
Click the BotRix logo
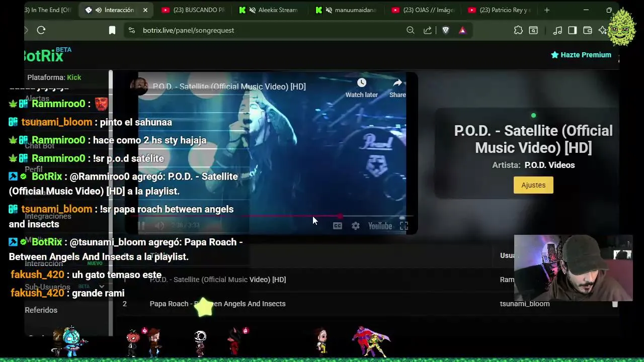click(43, 56)
